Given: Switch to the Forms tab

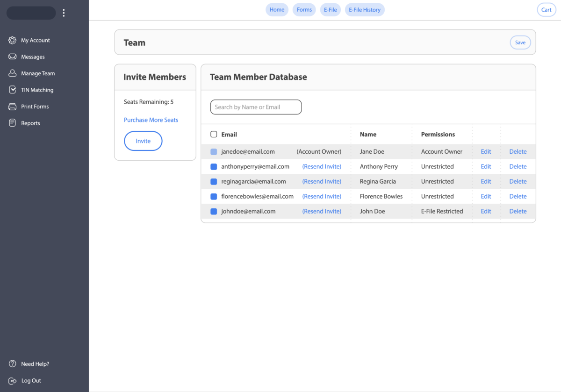Looking at the screenshot, I should (304, 9).
